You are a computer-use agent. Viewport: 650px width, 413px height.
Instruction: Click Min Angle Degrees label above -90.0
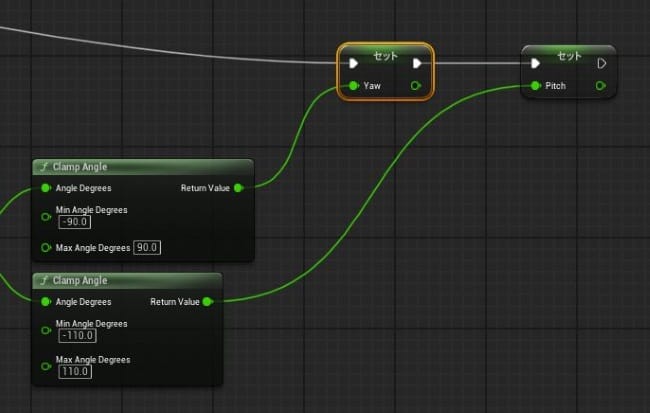click(92, 210)
